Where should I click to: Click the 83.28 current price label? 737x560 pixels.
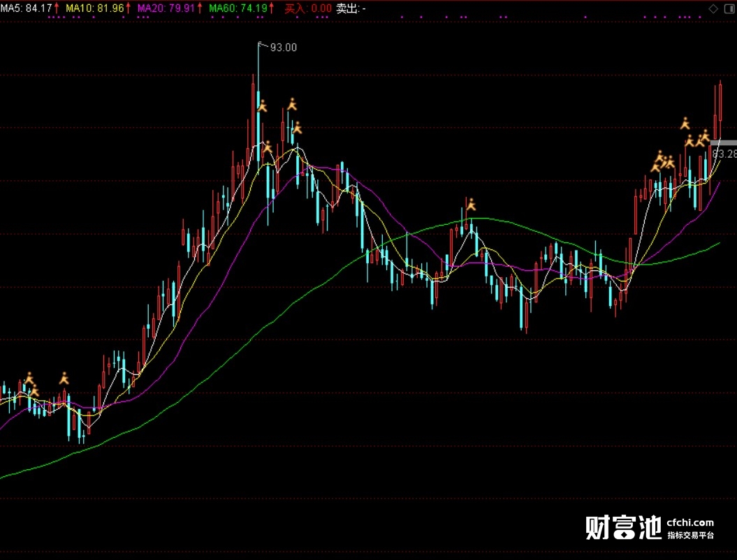click(x=724, y=154)
